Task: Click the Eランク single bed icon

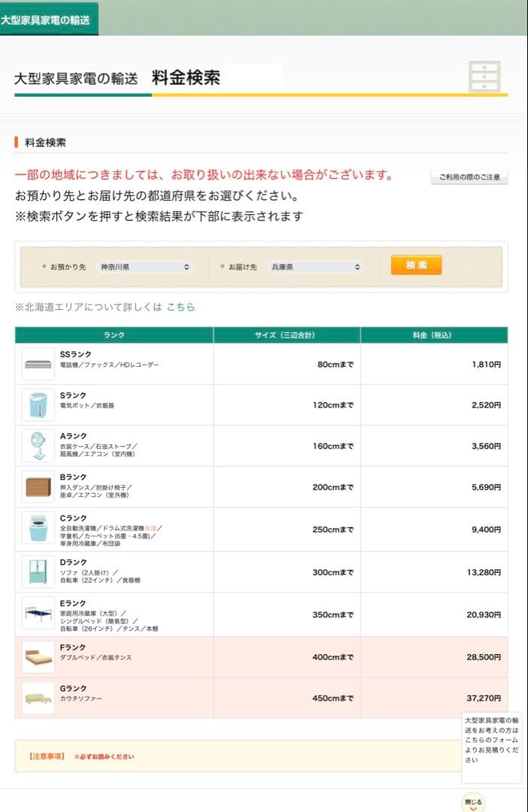Action: 38,614
